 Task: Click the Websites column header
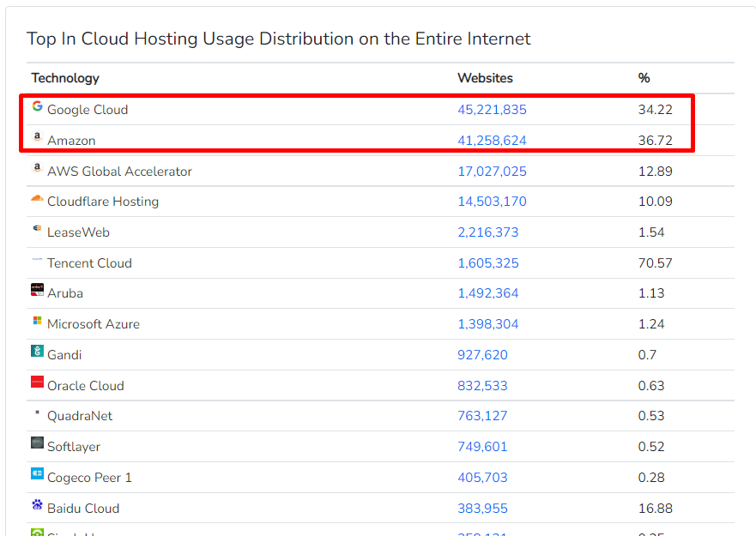[485, 78]
